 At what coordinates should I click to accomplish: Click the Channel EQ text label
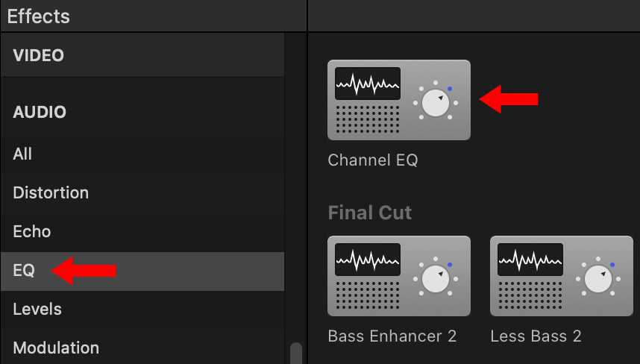pos(373,160)
